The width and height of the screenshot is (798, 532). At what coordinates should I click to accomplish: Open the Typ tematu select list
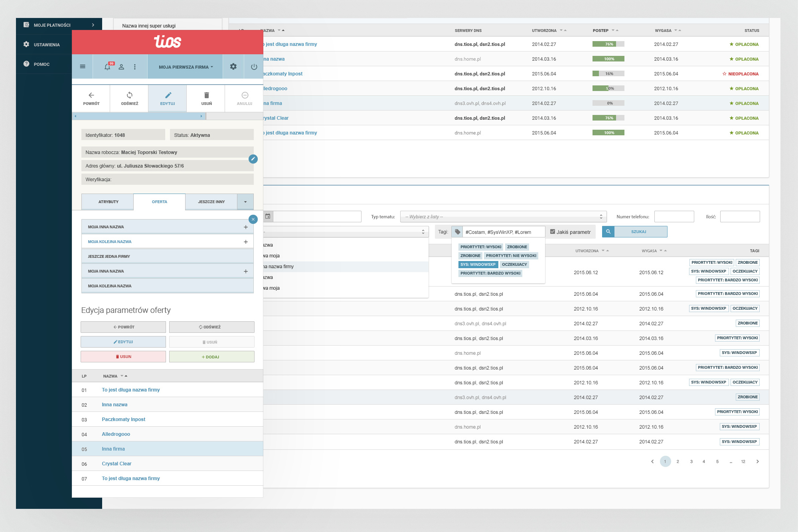(x=503, y=216)
